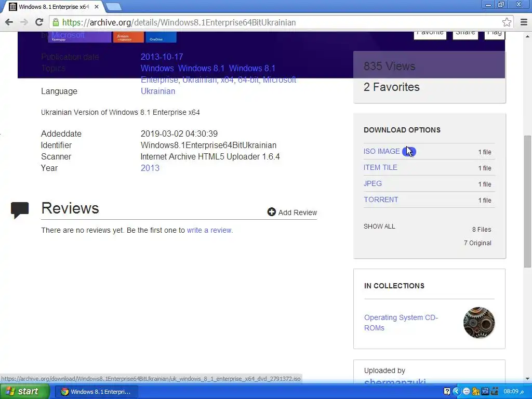Open the Chrome hamburger menu
The height and width of the screenshot is (399, 532).
524,22
